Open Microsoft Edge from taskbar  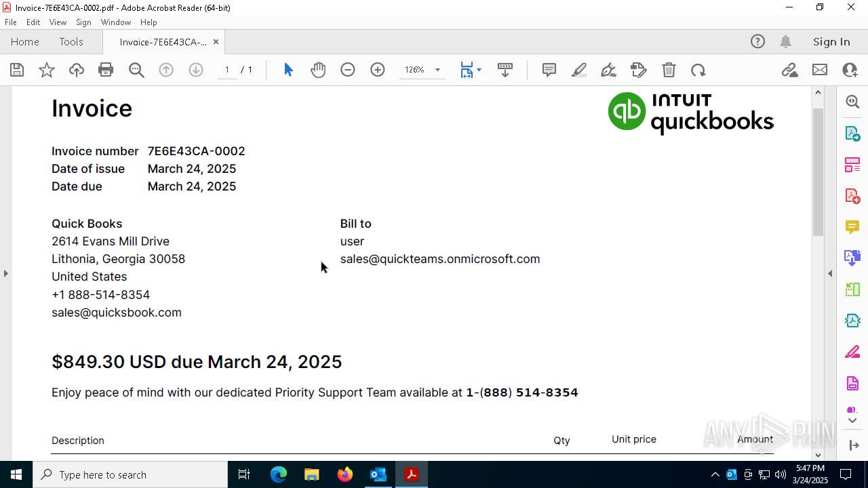pyautogui.click(x=279, y=474)
